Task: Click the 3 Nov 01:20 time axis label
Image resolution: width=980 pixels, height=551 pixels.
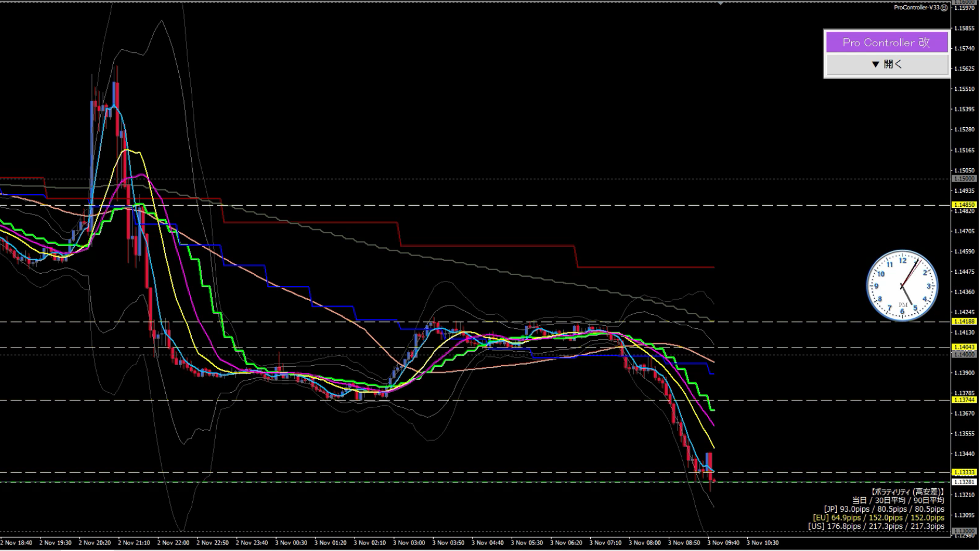Action: pyautogui.click(x=330, y=543)
